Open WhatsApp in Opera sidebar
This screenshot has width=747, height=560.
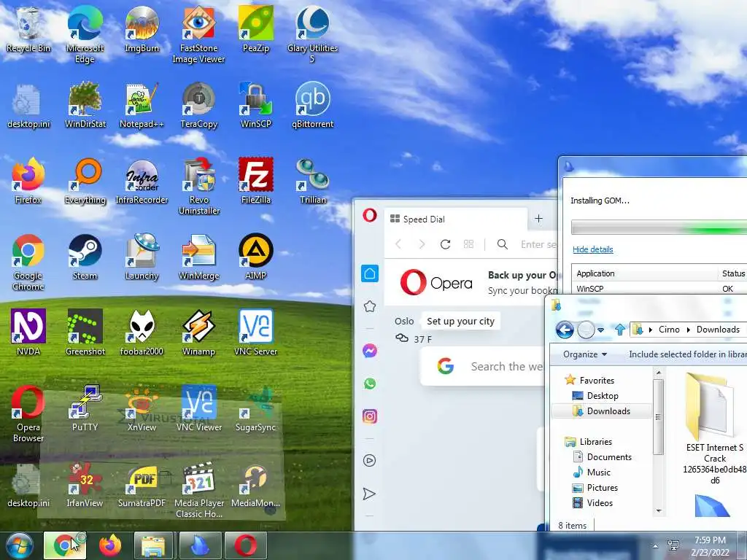click(x=370, y=384)
